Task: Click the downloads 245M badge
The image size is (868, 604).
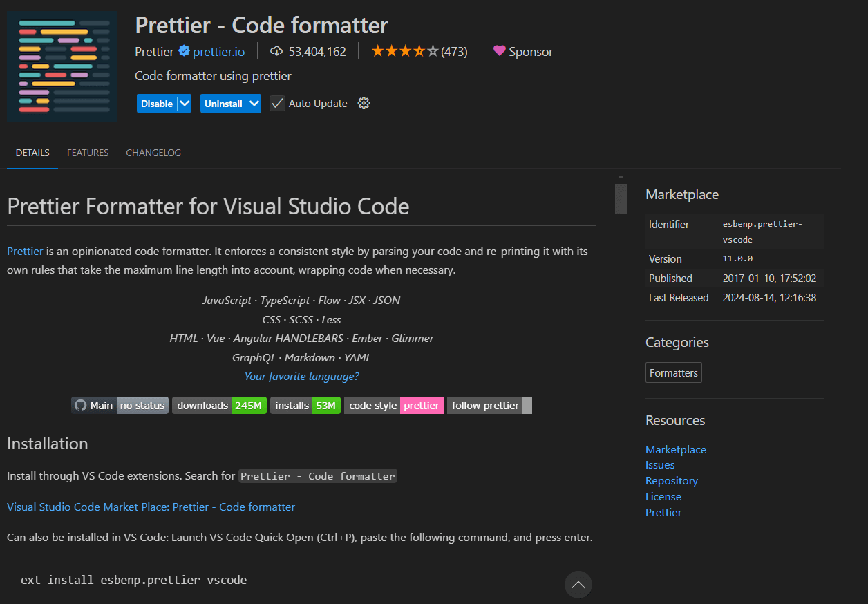Action: pos(219,406)
